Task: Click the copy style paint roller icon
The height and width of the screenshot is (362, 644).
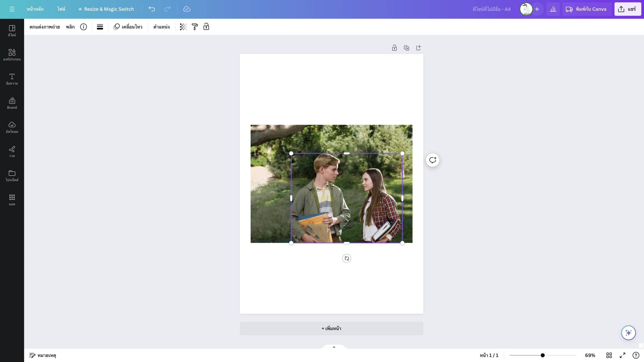Action: click(195, 27)
